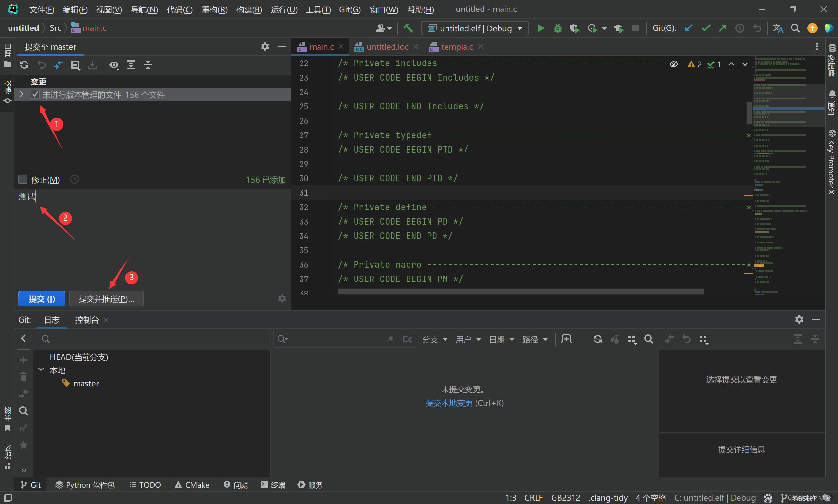Viewport: 838px width, 504px height.
Task: Open the 重构(R) menu
Action: 214,9
